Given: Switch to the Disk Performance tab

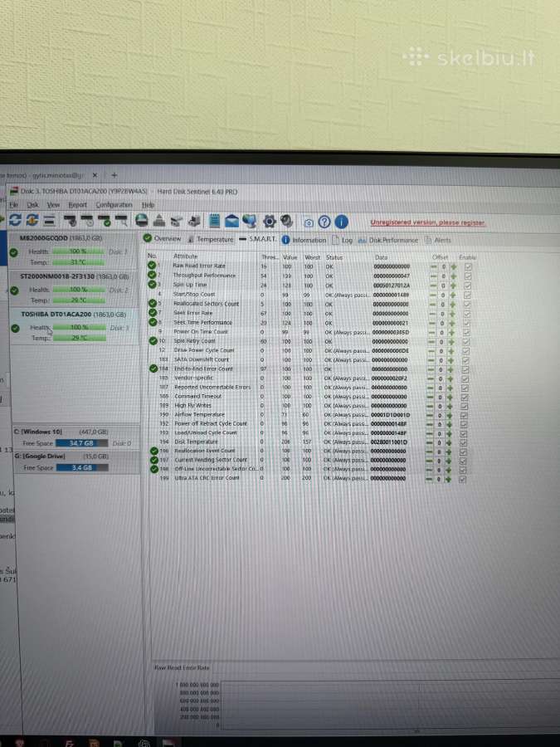Looking at the screenshot, I should click(387, 240).
